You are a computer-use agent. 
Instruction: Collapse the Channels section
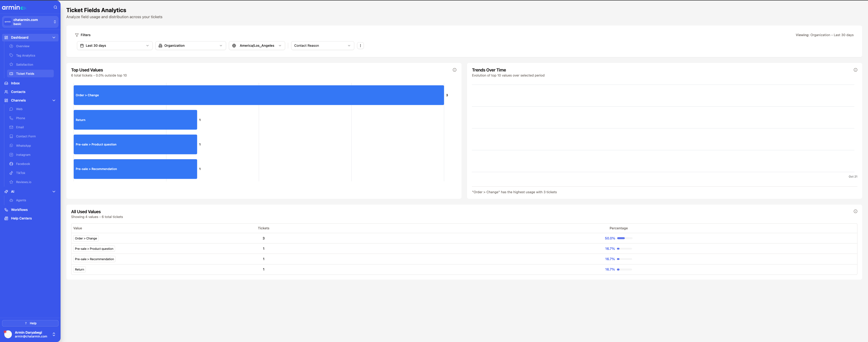tap(53, 100)
